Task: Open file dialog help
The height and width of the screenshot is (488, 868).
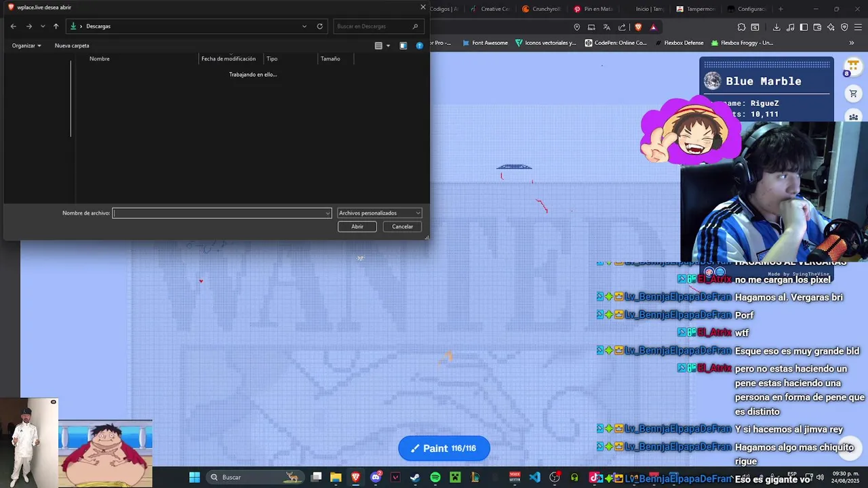Action: click(419, 45)
